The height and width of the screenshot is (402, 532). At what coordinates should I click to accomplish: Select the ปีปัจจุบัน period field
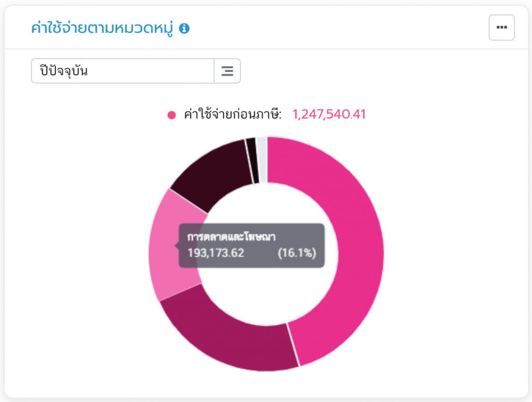click(123, 71)
